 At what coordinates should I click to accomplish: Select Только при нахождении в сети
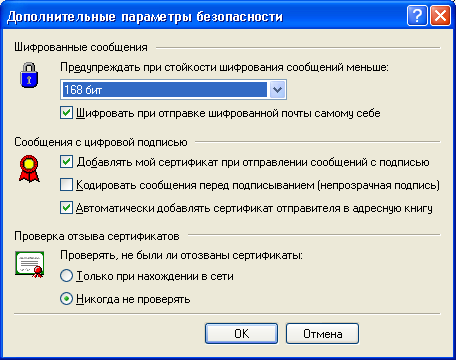(66, 276)
